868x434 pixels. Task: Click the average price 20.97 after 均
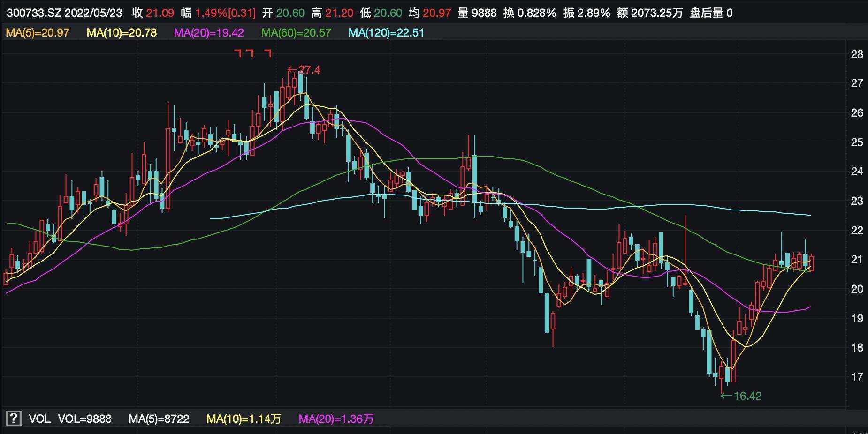point(437,13)
